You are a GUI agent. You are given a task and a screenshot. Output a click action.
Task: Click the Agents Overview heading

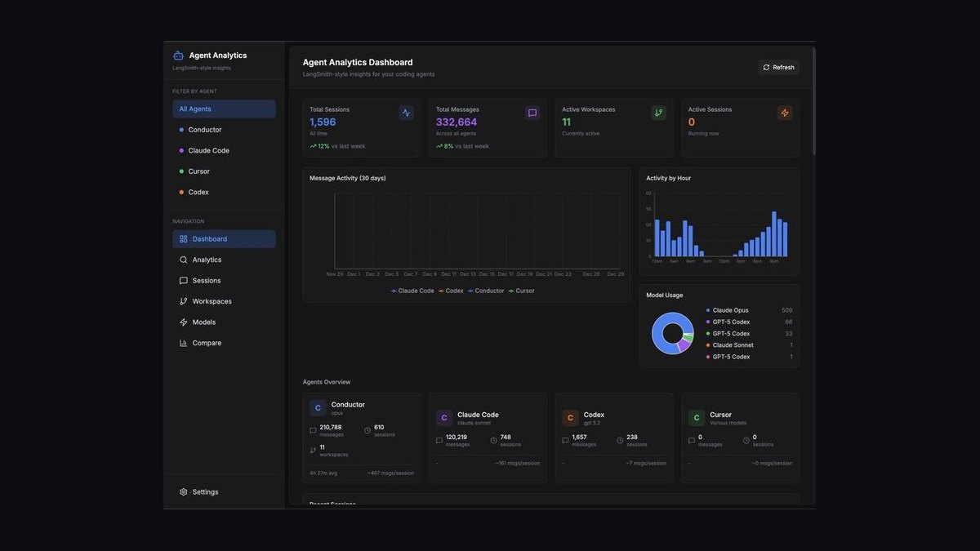[327, 382]
